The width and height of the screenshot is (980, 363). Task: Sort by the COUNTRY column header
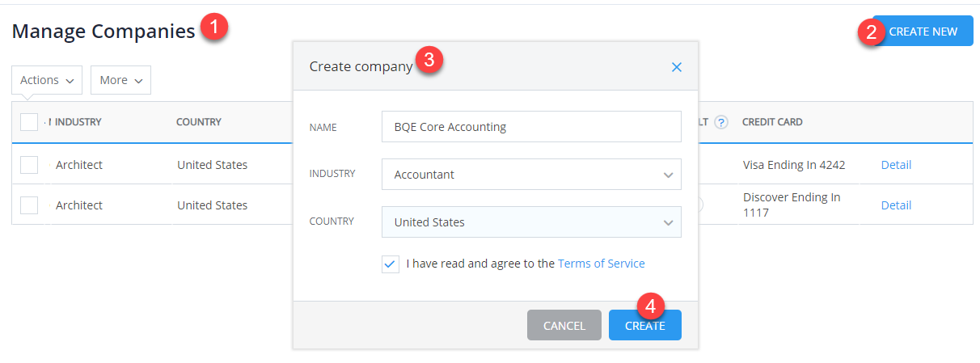pyautogui.click(x=199, y=122)
